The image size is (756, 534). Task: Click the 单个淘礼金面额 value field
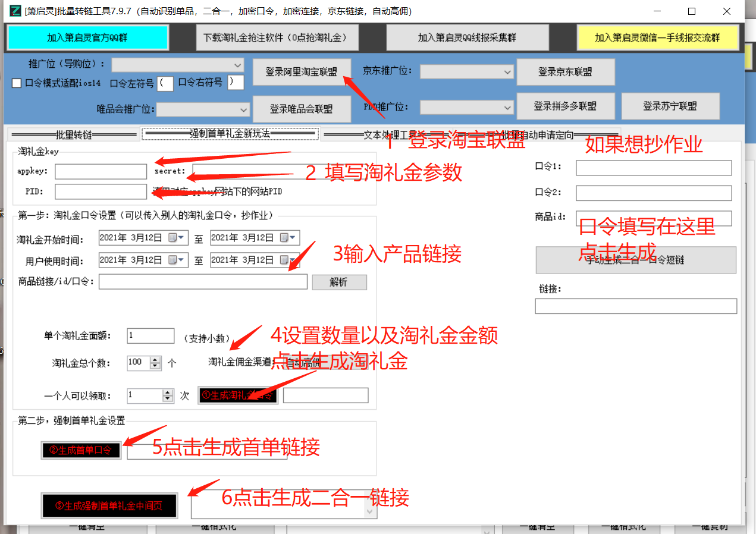[150, 335]
